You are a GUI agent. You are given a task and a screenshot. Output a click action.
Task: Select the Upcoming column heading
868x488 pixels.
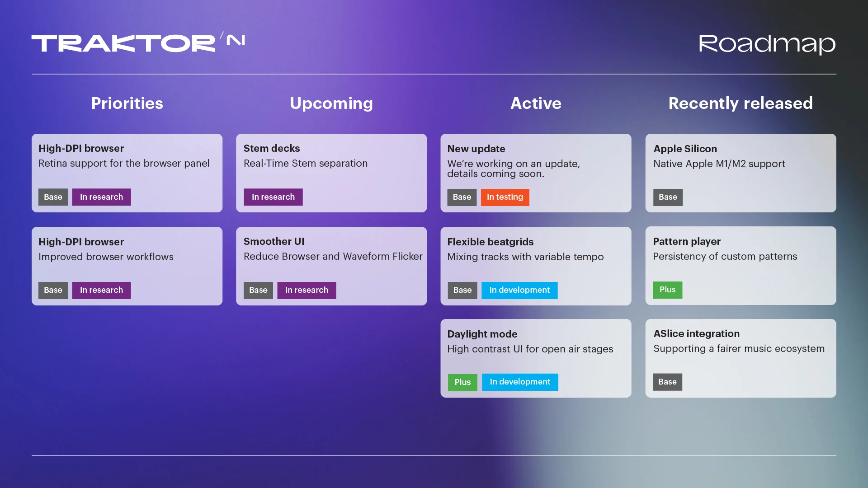click(x=331, y=103)
